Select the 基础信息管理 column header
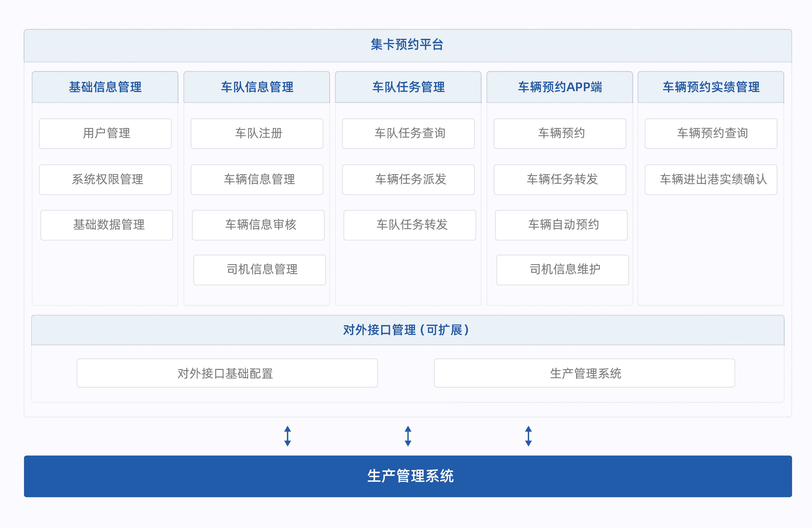Screen dimensions: 812x528 tap(105, 87)
